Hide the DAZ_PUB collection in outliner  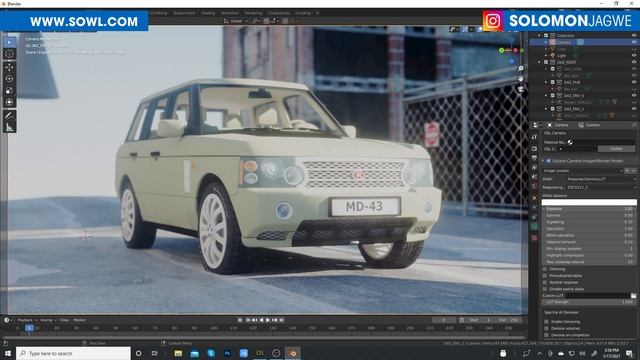pyautogui.click(x=634, y=82)
